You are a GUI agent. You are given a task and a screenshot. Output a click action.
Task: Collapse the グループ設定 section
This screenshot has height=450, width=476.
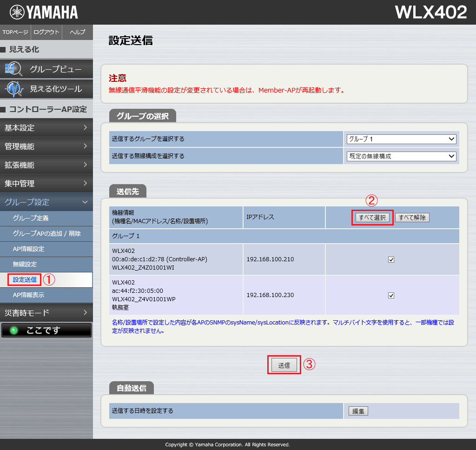coord(46,202)
